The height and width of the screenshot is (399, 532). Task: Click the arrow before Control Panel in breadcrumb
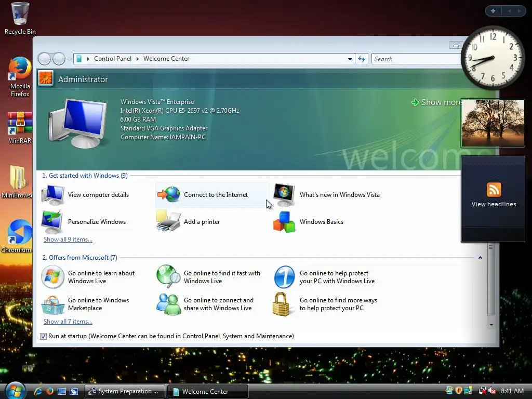tap(88, 59)
